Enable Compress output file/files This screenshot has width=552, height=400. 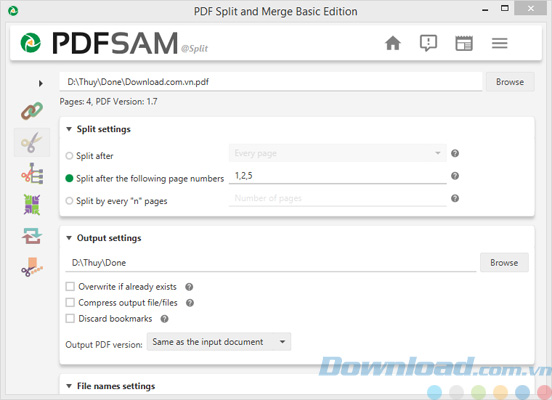coord(70,302)
